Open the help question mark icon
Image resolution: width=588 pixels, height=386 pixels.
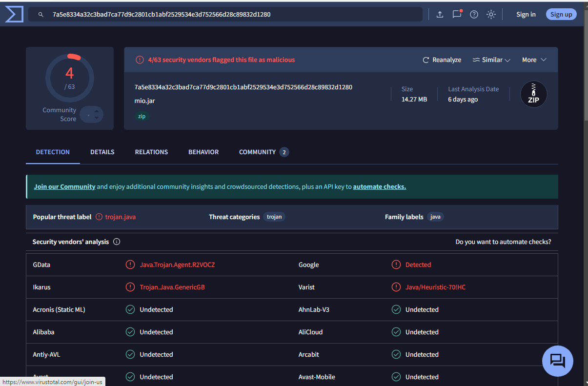(x=474, y=14)
